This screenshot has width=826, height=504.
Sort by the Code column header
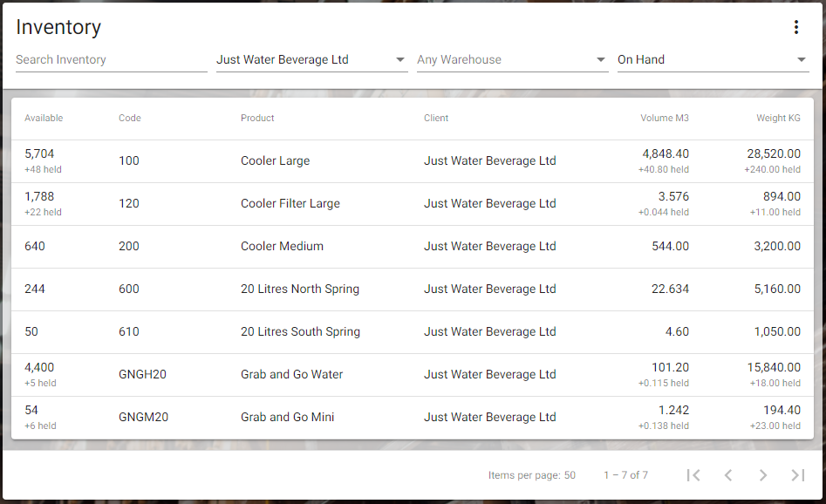[130, 118]
